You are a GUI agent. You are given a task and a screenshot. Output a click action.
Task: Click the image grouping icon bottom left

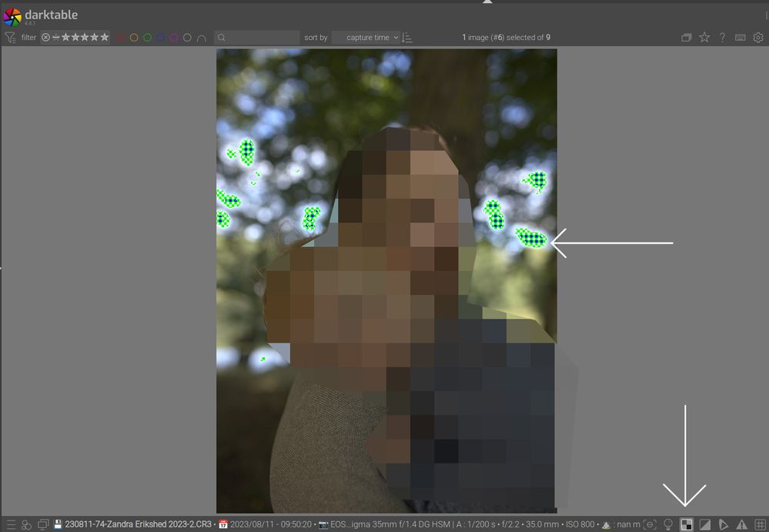tap(26, 524)
